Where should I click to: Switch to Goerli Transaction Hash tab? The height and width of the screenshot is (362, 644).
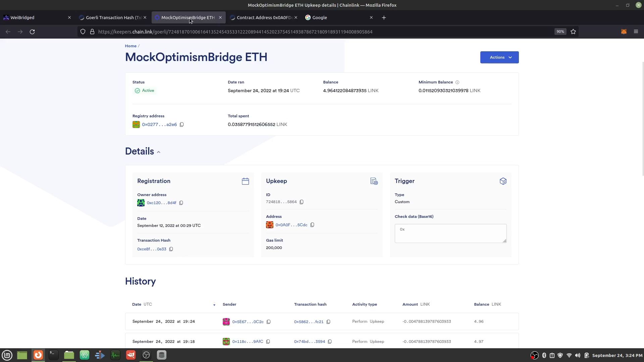click(x=113, y=17)
